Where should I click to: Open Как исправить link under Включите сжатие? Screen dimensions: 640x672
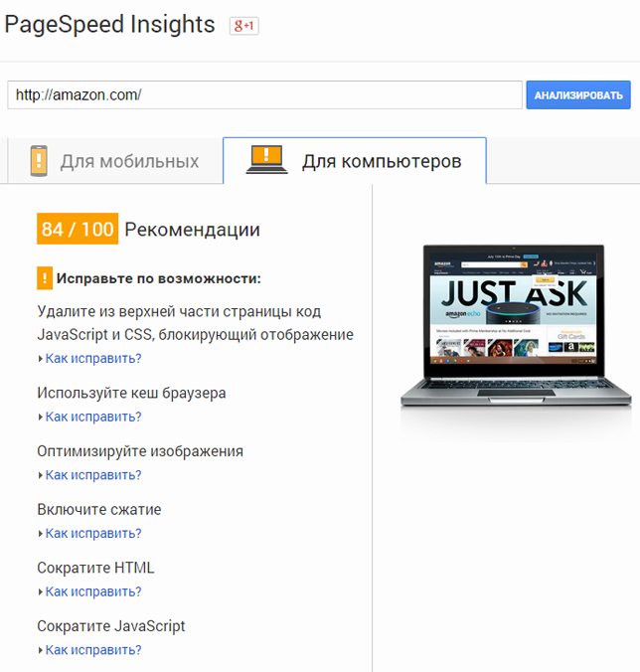click(93, 533)
